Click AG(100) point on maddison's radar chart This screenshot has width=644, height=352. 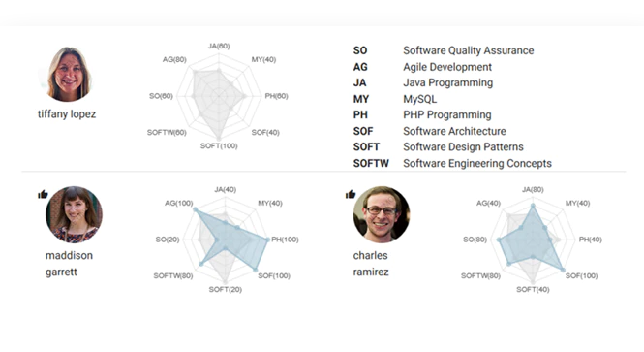[x=196, y=209]
